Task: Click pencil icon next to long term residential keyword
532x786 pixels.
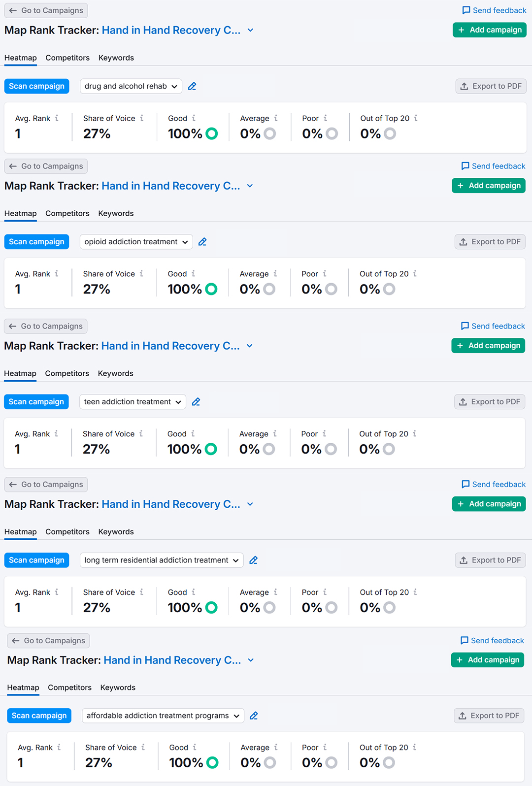Action: point(254,560)
